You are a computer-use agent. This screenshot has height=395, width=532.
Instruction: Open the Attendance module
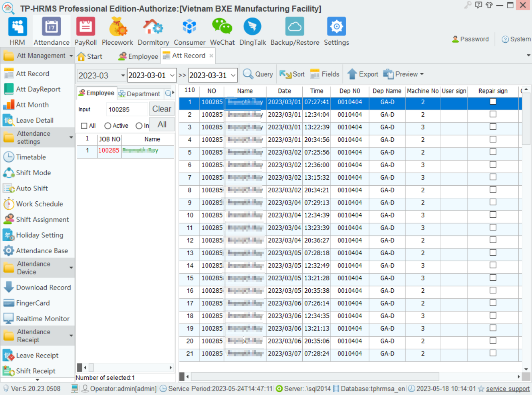coord(51,31)
